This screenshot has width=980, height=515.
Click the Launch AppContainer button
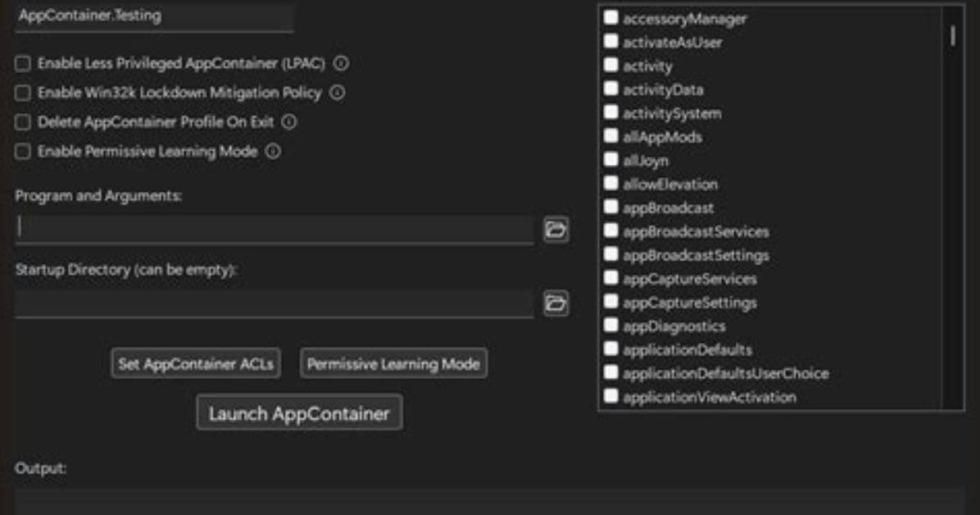tap(299, 413)
